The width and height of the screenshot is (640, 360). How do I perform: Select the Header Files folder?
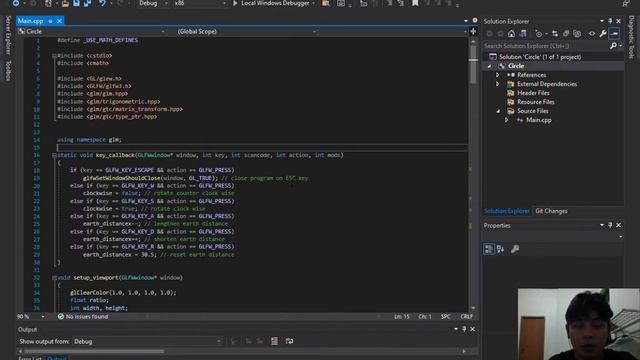[533, 93]
